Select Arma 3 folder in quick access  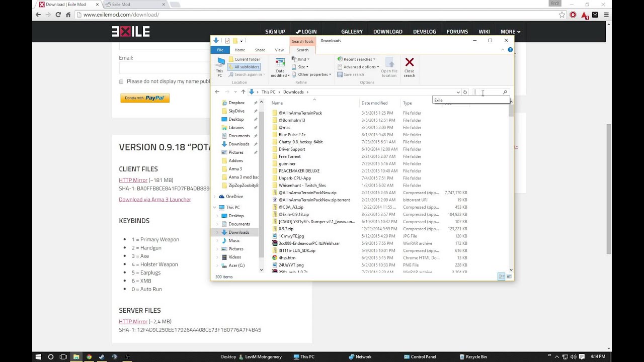[235, 169]
